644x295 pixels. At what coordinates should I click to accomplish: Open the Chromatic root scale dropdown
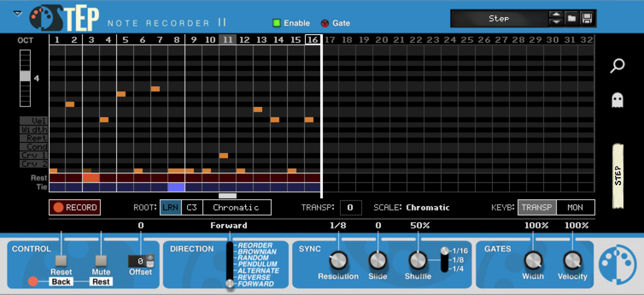pyautogui.click(x=237, y=207)
